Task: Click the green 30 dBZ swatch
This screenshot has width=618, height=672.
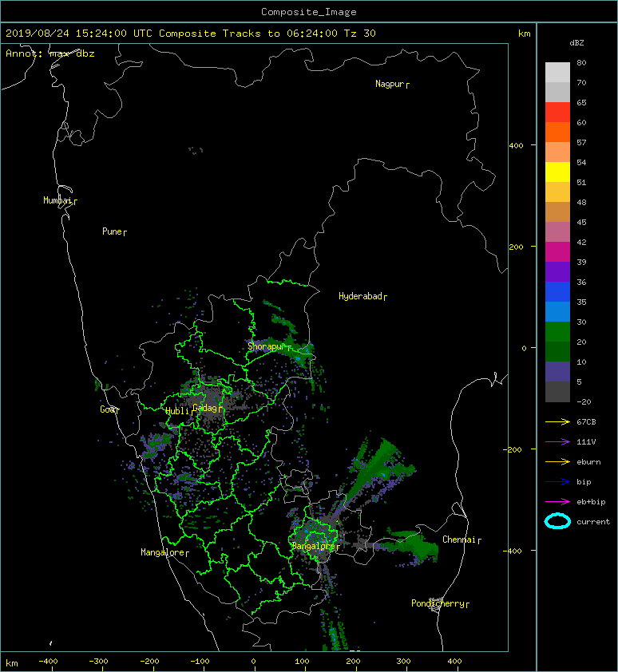Action: [x=557, y=331]
